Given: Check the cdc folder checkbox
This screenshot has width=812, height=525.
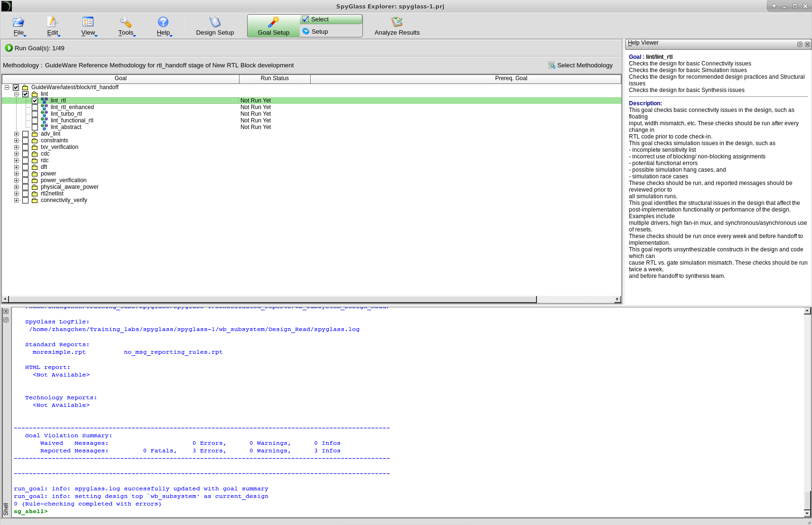Looking at the screenshot, I should (x=26, y=154).
